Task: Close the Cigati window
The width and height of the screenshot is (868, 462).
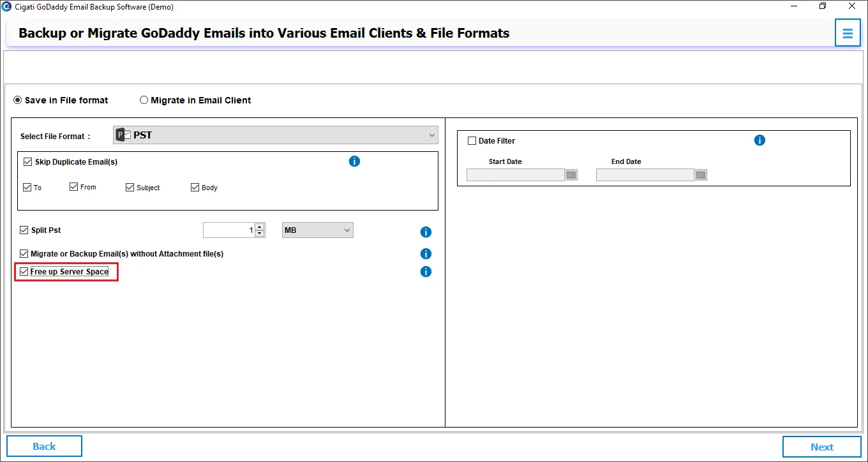Action: point(852,6)
